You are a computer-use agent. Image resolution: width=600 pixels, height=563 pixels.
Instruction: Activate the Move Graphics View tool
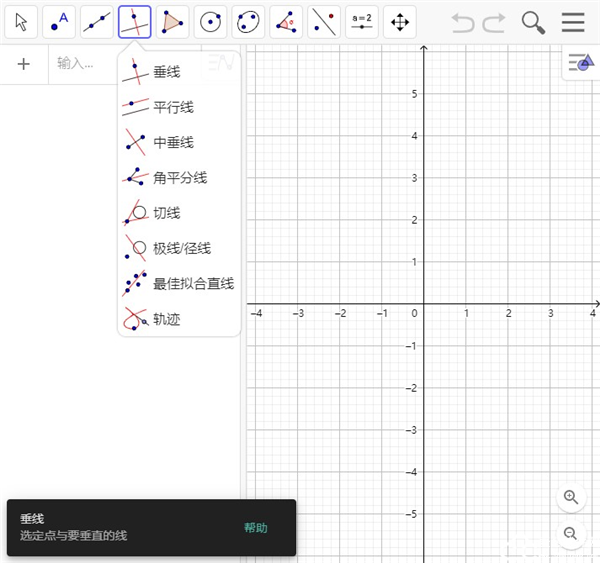(x=399, y=22)
